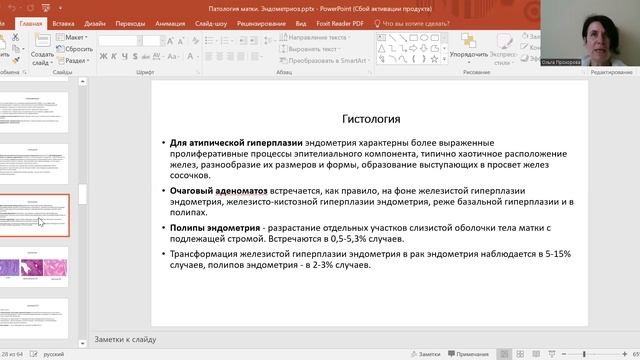Select the oval shape in gallery
The width and height of the screenshot is (640, 360).
coord(424,38)
